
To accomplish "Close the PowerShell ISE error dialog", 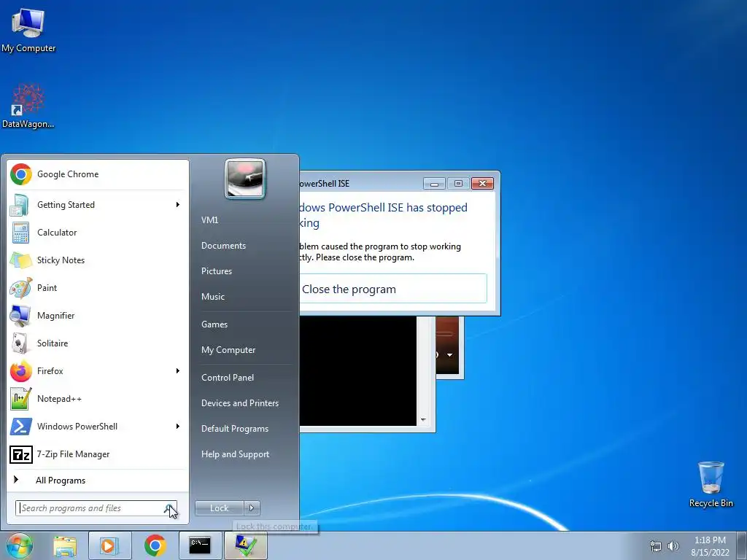I will tap(482, 183).
